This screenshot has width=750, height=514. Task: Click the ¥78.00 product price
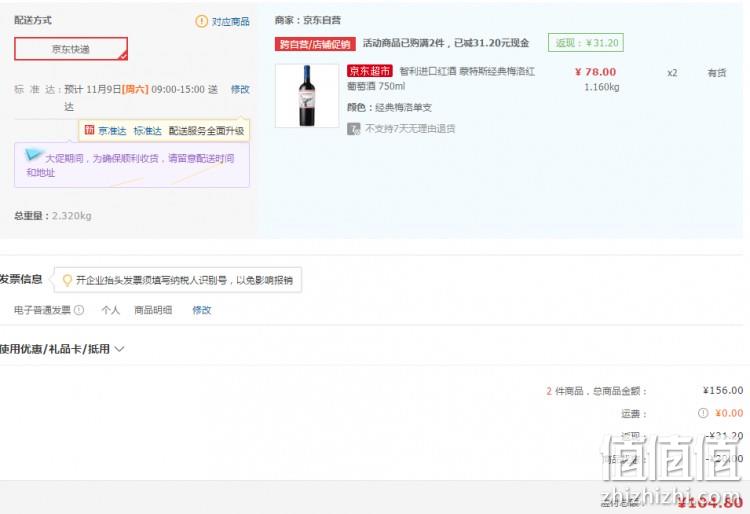[595, 72]
